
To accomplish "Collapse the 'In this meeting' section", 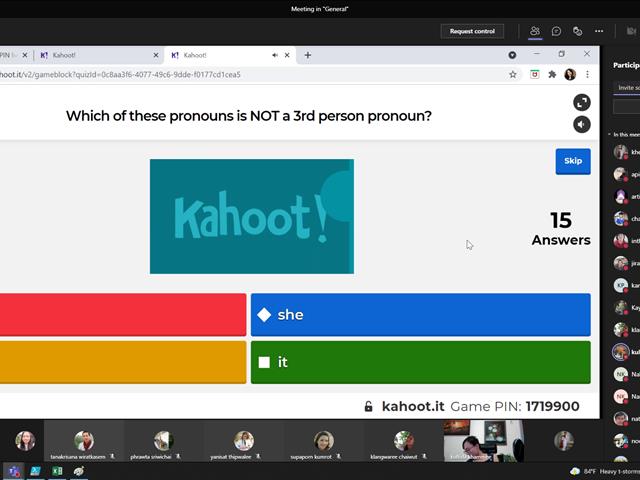I will [609, 134].
